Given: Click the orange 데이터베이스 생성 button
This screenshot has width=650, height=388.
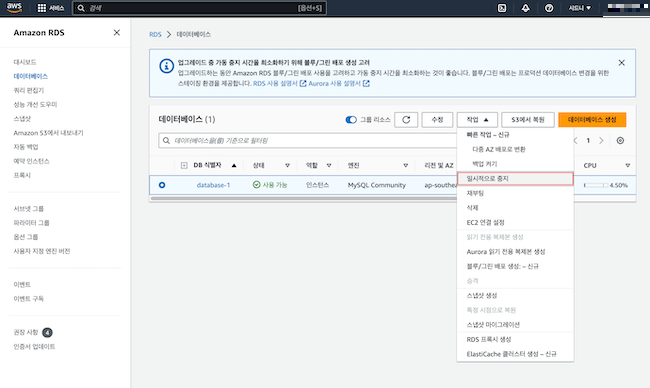Looking at the screenshot, I should click(592, 120).
